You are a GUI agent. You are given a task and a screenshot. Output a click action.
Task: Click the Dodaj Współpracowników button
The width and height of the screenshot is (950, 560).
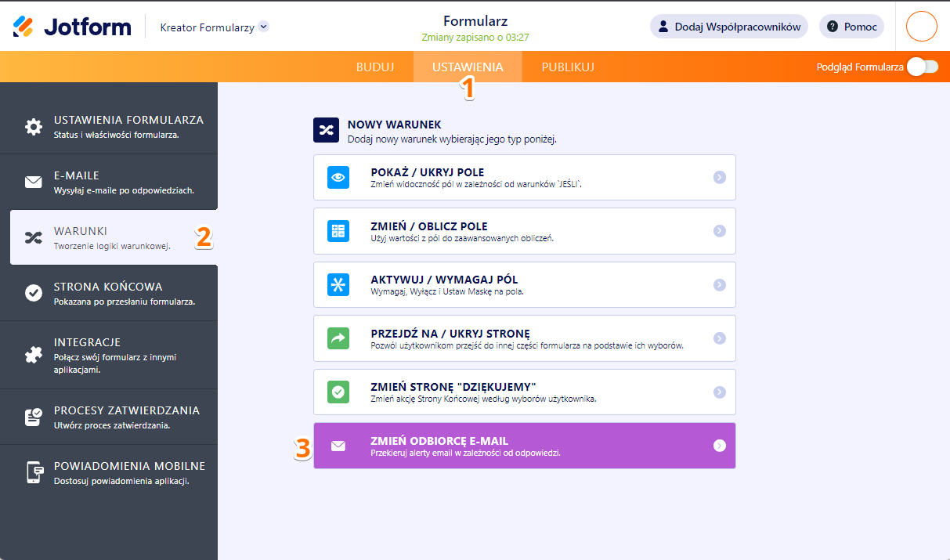(729, 27)
